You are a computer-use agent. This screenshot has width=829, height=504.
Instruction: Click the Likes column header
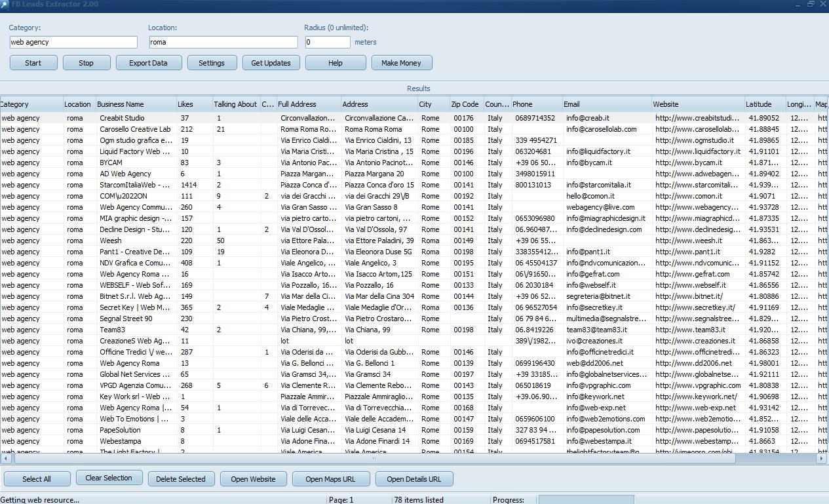194,104
